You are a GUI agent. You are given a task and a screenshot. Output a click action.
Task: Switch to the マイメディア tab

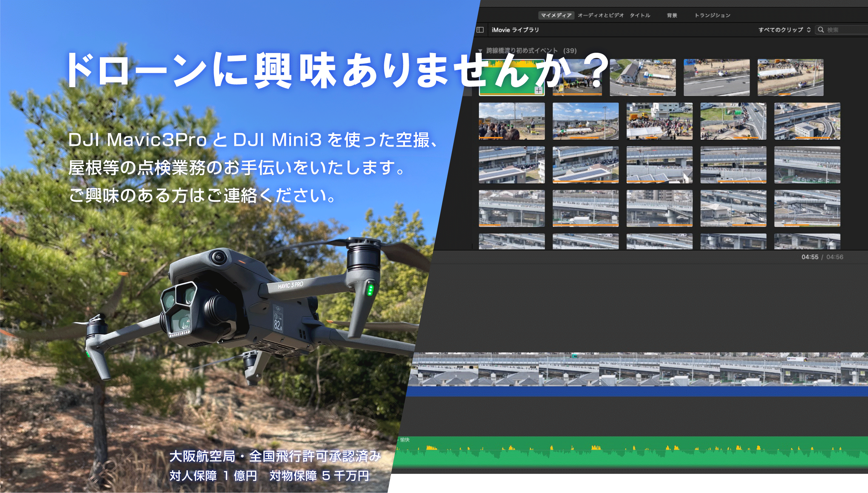pos(556,15)
